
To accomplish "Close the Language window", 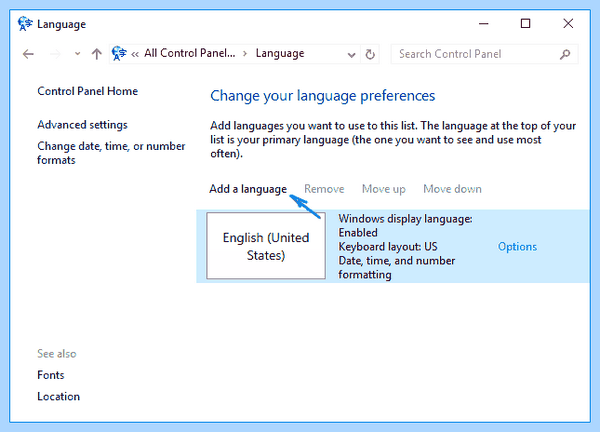I will coord(568,24).
